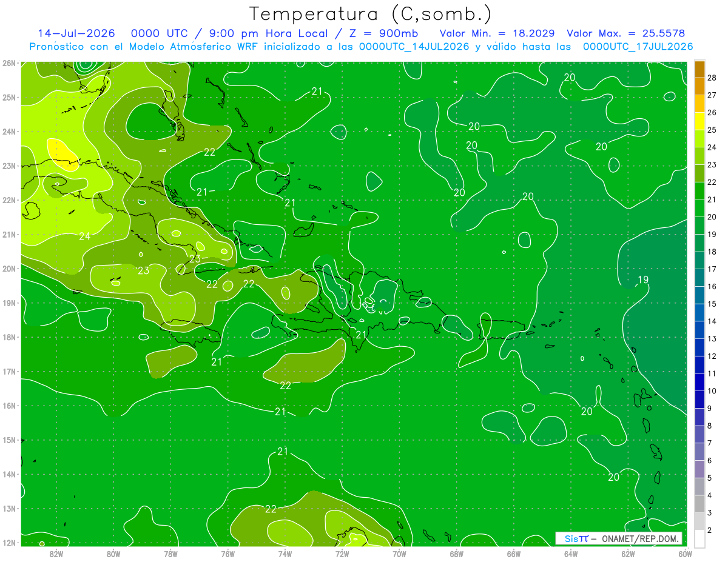Screen dimensions: 728x562
Task: Click the 23N latitude axis label
Action: (8, 166)
